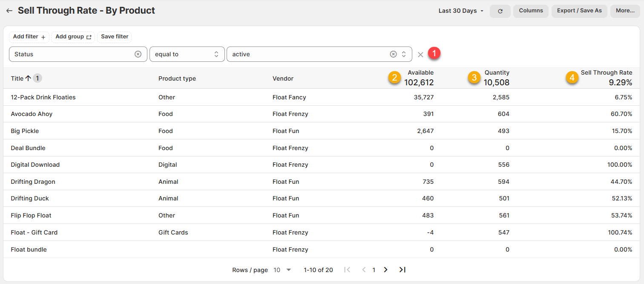Click Add group button

(x=73, y=37)
